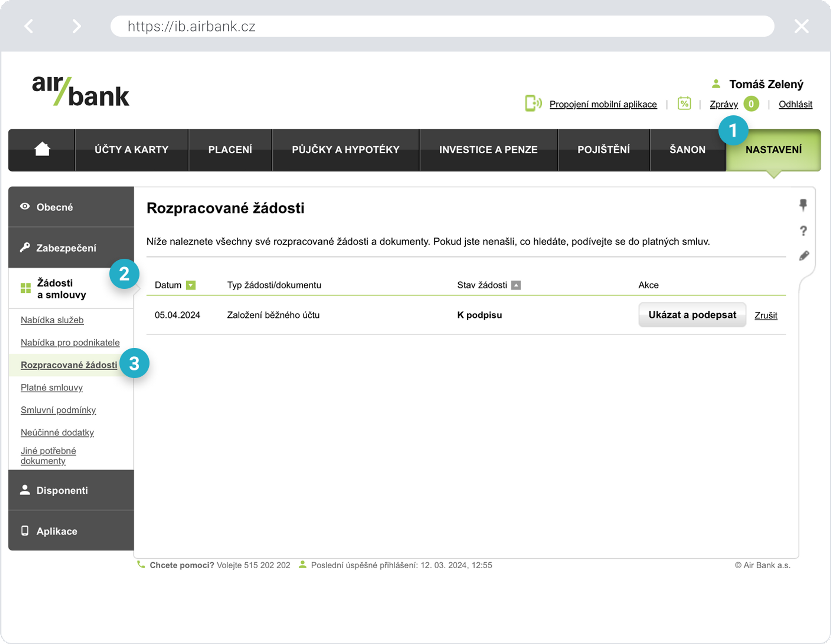Click the Zrušit link

pyautogui.click(x=766, y=316)
